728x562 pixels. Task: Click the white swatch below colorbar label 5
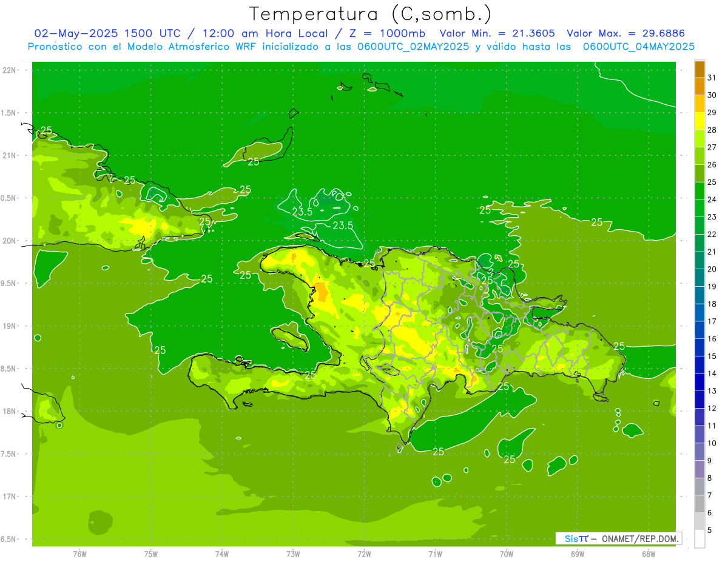[x=699, y=538]
